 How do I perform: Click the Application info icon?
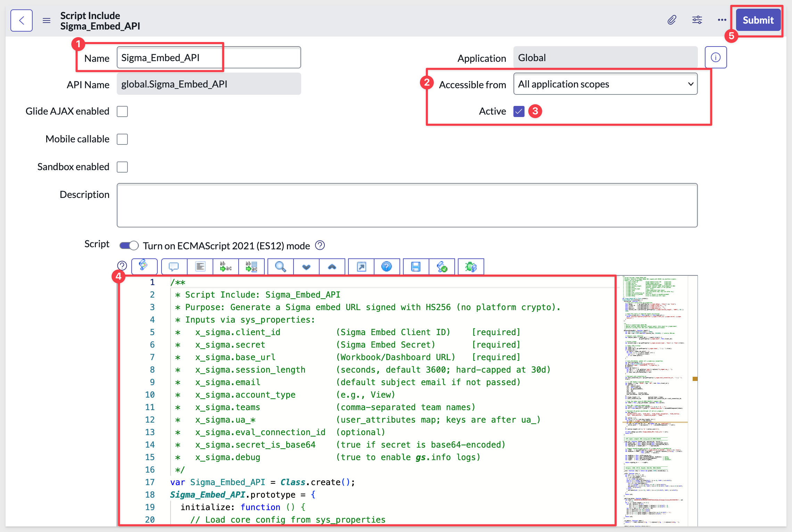point(716,57)
